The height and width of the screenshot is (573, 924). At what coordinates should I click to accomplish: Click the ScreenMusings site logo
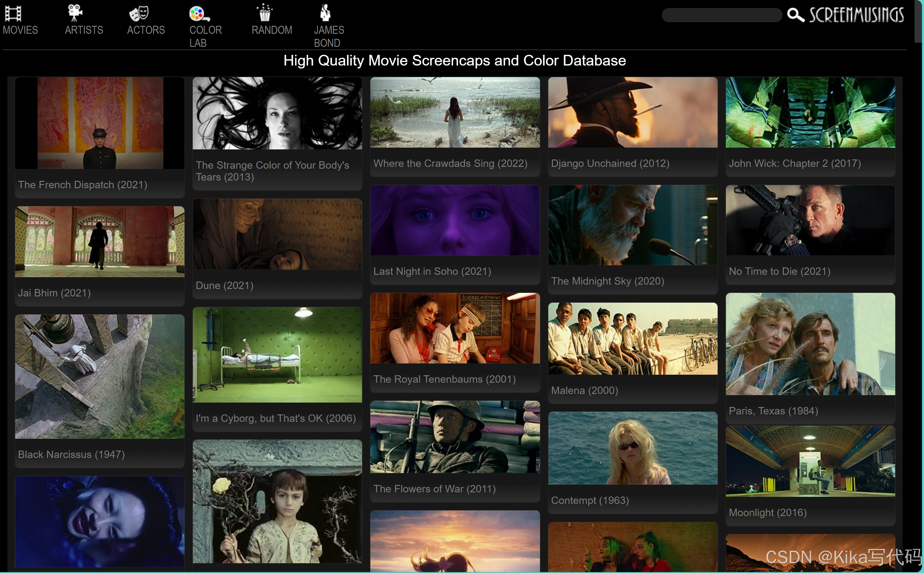click(x=856, y=15)
